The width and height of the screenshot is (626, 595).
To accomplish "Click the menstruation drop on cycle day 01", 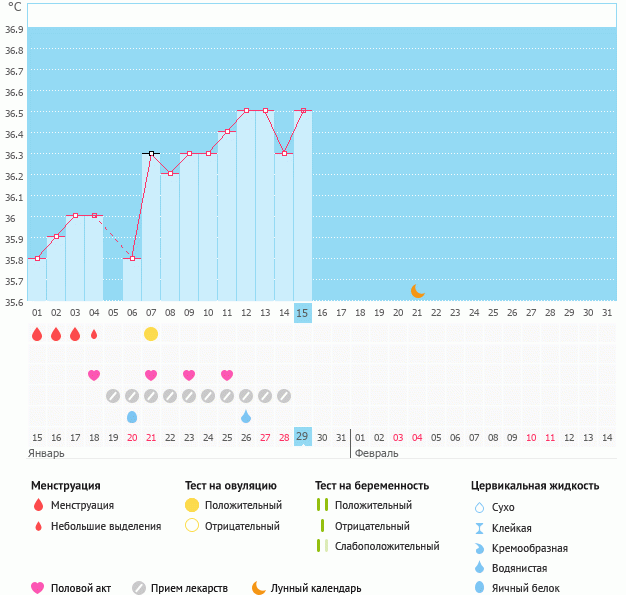I will point(37,334).
